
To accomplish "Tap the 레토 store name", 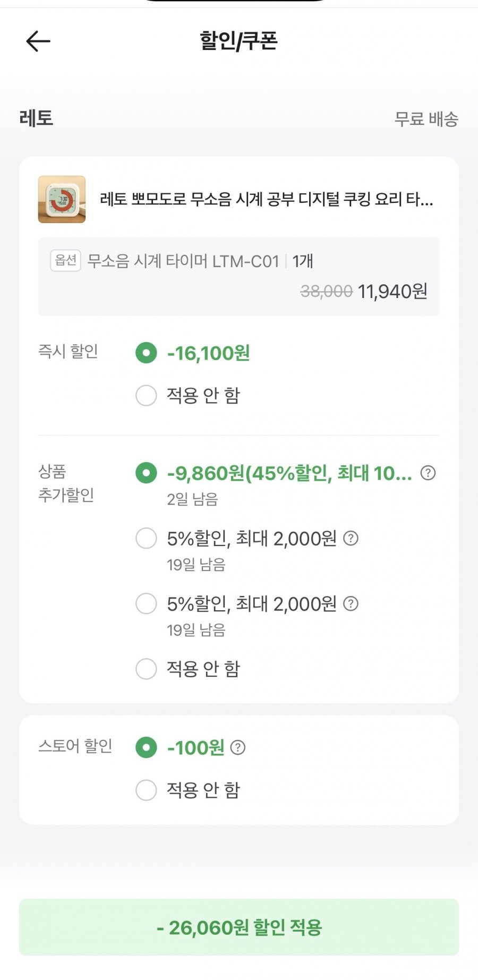I will pos(36,118).
